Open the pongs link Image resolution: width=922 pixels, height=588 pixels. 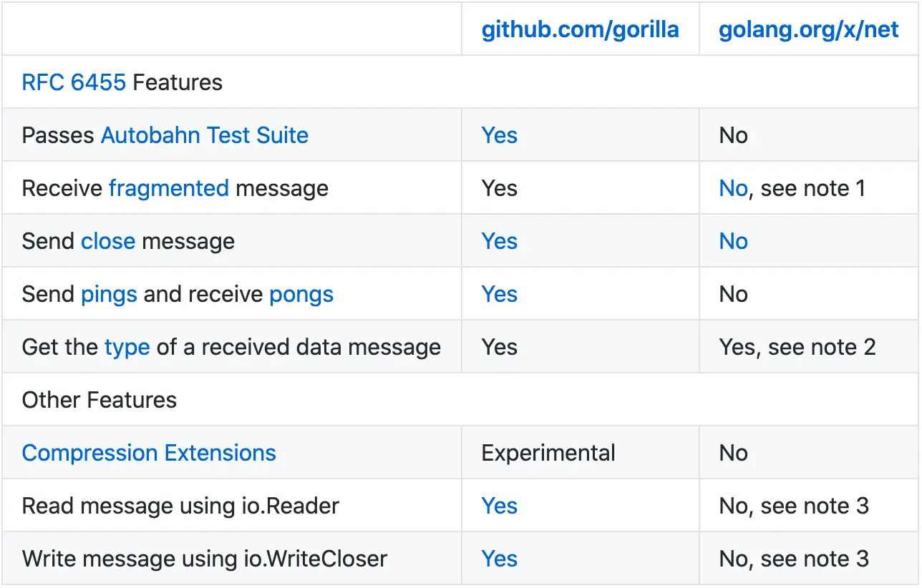301,295
